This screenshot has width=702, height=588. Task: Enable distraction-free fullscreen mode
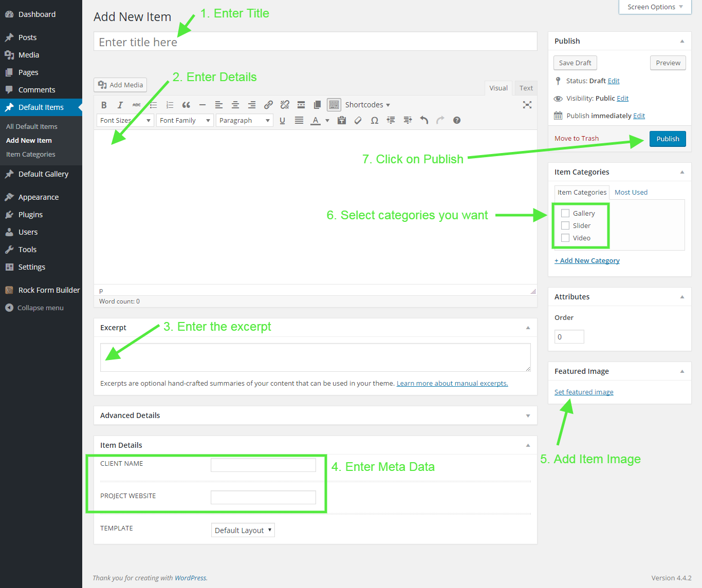click(x=527, y=105)
